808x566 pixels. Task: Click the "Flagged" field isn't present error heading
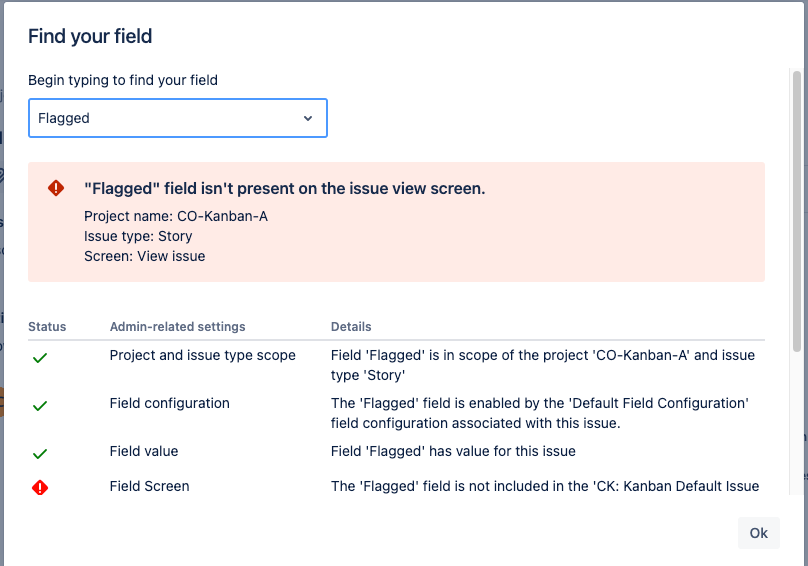(284, 188)
